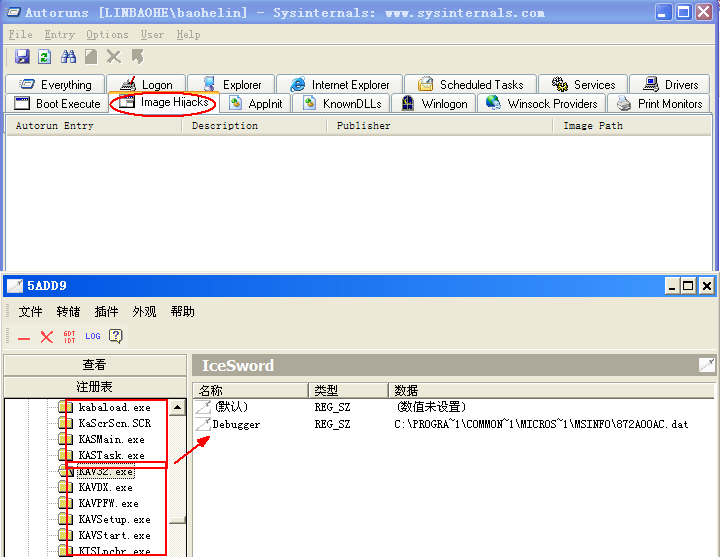
Task: Open the File menu in Autoruns
Action: [x=21, y=34]
